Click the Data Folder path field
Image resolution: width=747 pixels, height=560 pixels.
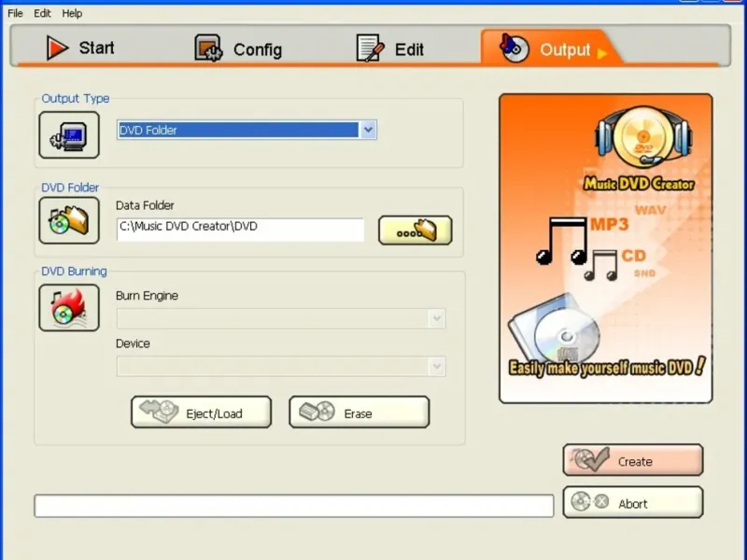coord(240,230)
